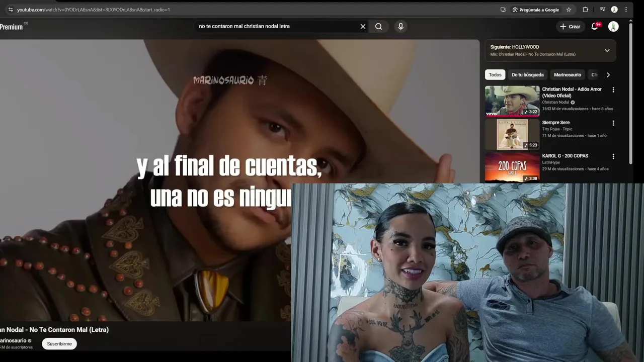This screenshot has width=644, height=362.
Task: Open the Marinosaurio channel name under video
Action: tap(14, 340)
